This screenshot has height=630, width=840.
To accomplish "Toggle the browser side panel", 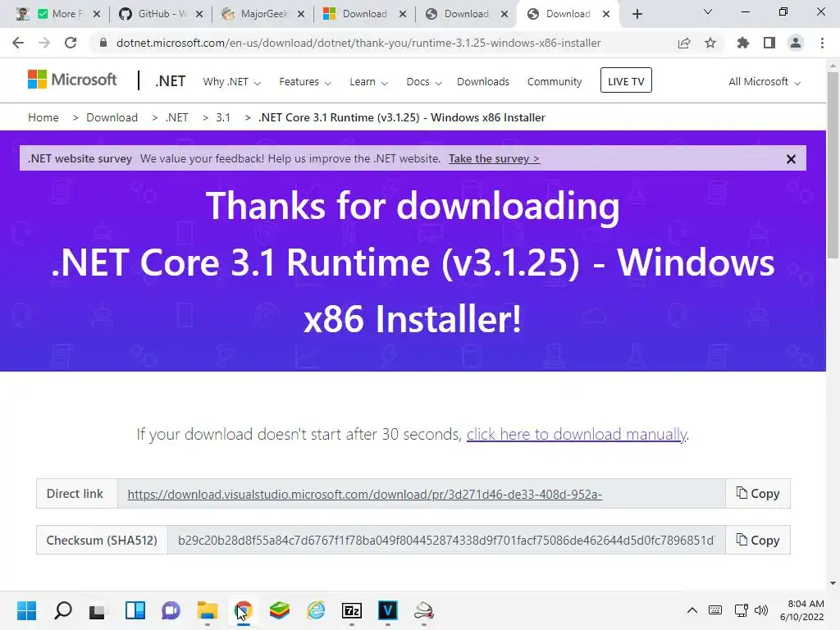I will click(769, 43).
